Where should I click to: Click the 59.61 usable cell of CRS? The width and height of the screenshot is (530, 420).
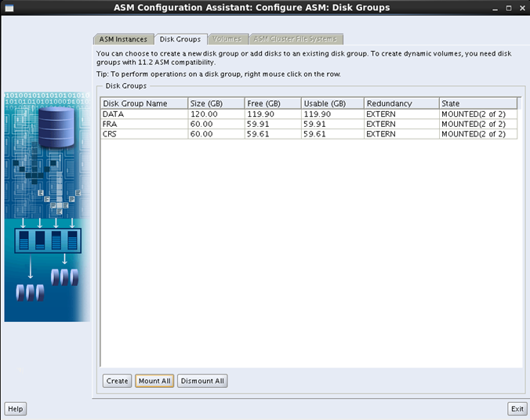coord(332,134)
